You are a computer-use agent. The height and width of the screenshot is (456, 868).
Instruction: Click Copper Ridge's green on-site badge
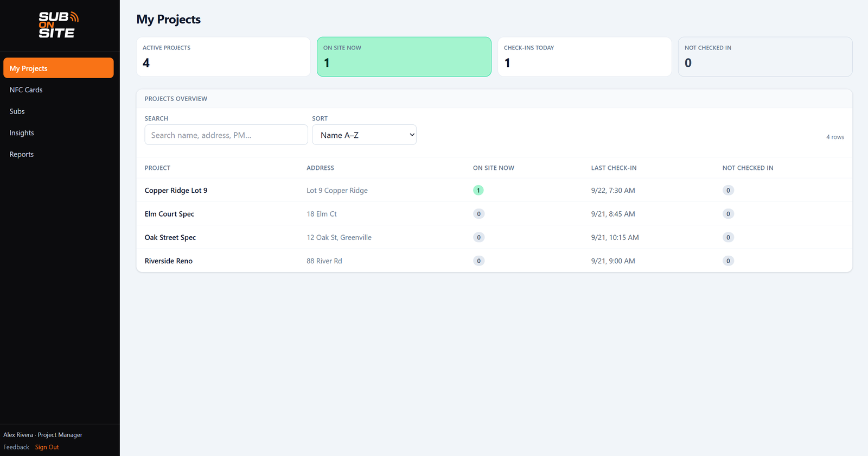coord(478,191)
